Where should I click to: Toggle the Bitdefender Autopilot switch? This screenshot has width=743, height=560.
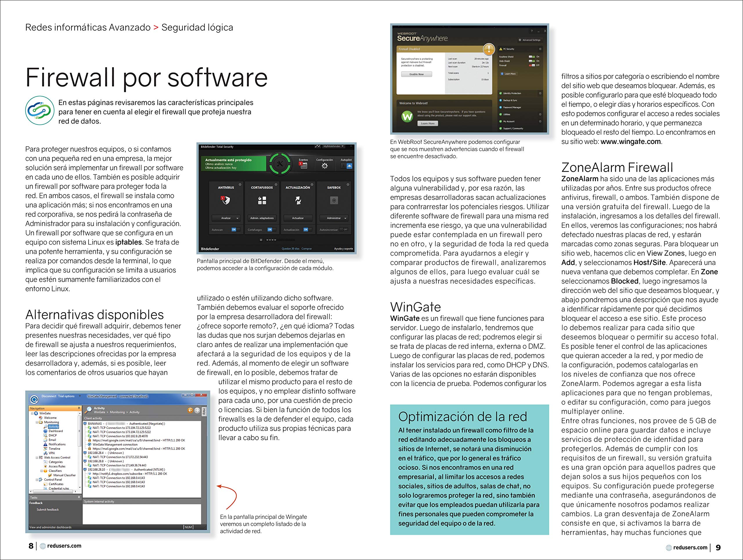(x=346, y=166)
